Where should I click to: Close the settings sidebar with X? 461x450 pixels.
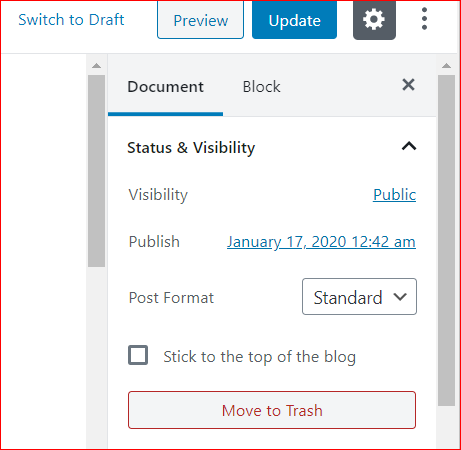pos(408,85)
